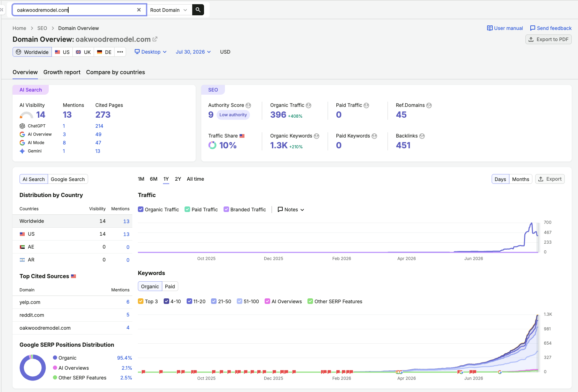
Task: Click the Export to PDF button
Action: coord(548,39)
